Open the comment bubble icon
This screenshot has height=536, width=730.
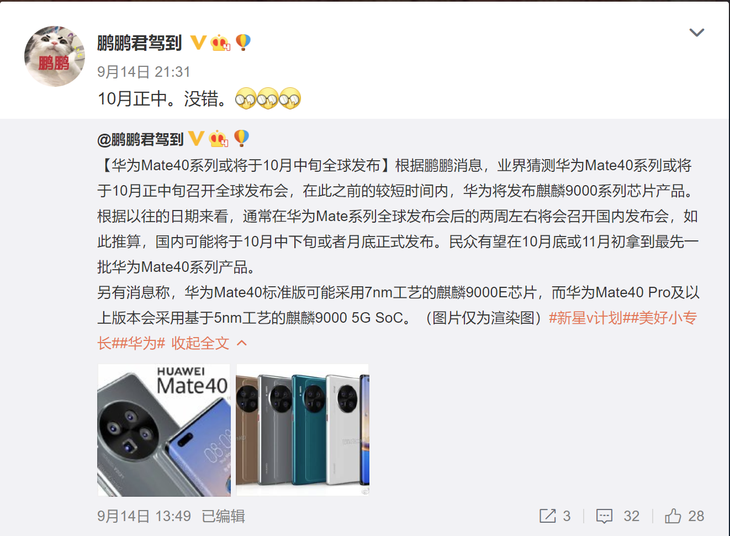604,516
